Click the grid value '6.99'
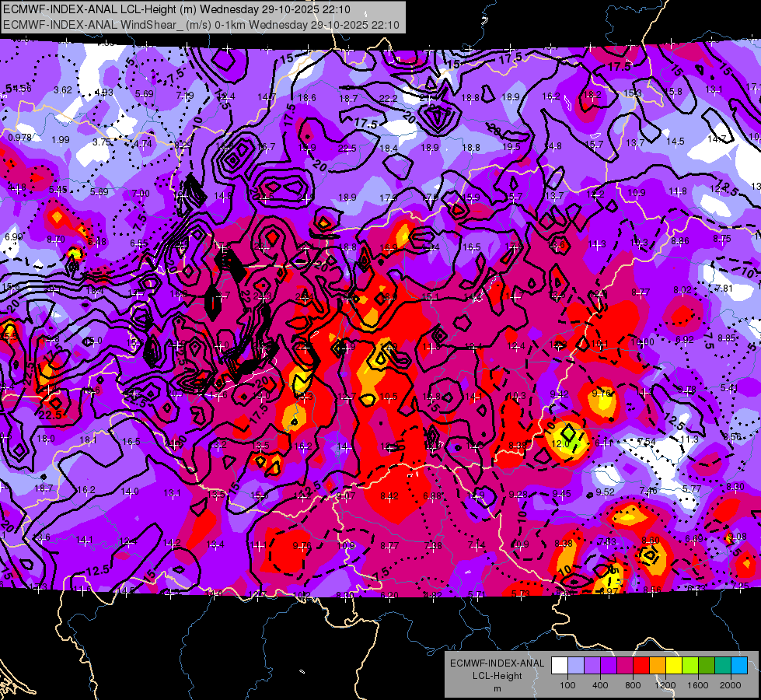Viewport: 761px width, 700px height. coord(13,236)
